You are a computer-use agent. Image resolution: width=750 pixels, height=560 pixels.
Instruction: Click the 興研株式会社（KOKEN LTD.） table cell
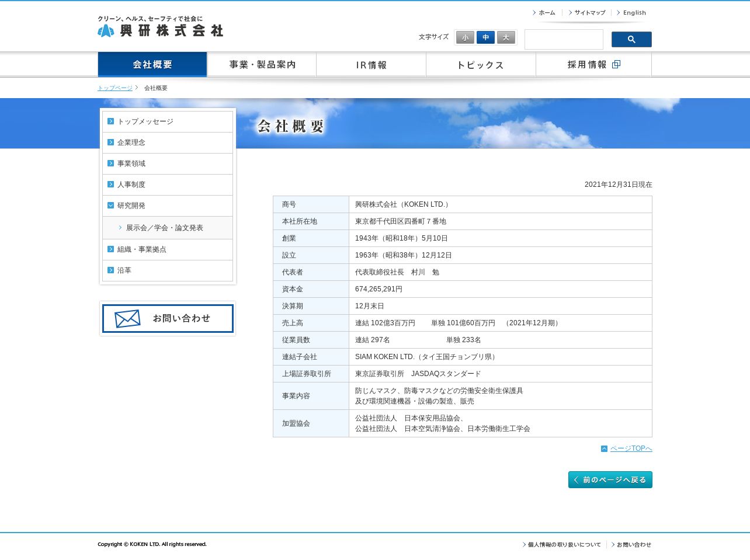point(501,204)
